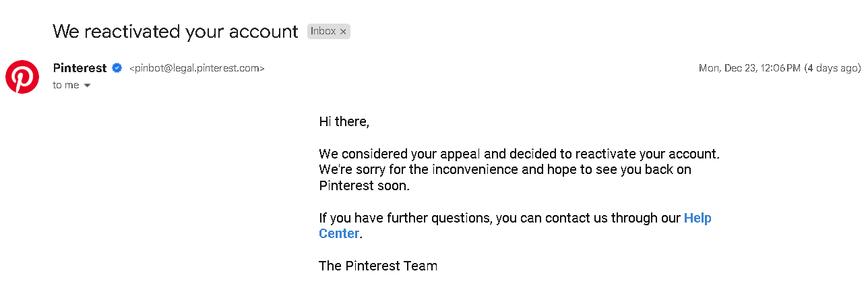Click the "to me" recipient text
The width and height of the screenshot is (868, 292).
[66, 85]
